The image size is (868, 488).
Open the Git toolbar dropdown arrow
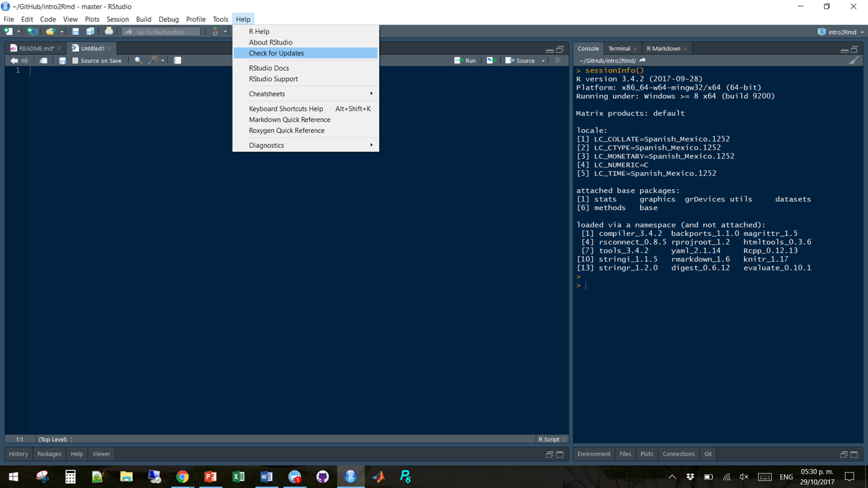tap(225, 32)
